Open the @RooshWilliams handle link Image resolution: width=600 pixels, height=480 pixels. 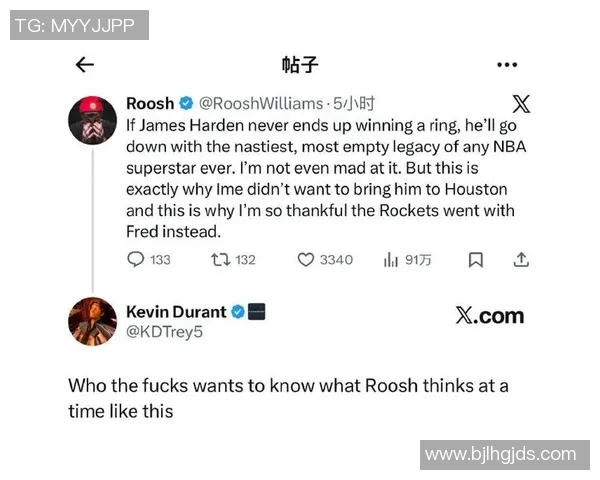261,104
